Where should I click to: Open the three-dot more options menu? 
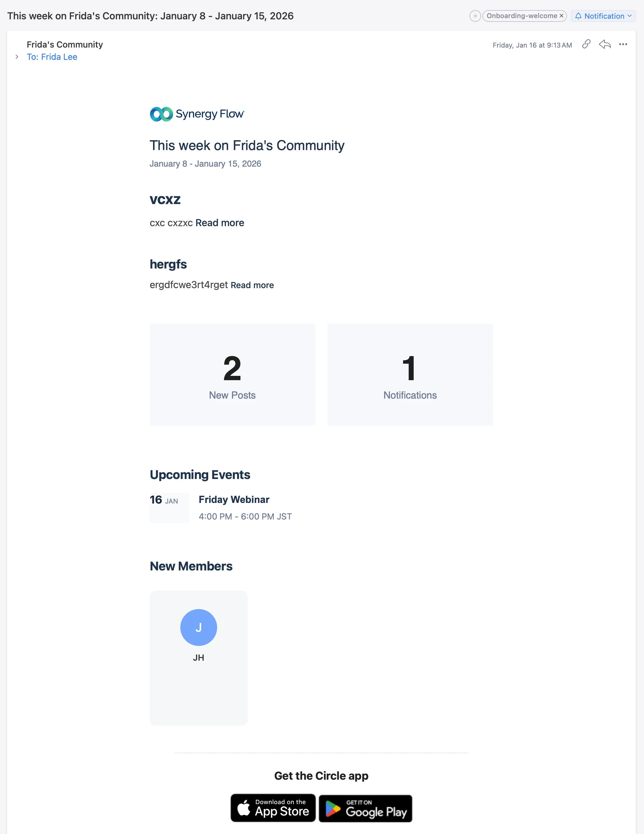click(623, 44)
